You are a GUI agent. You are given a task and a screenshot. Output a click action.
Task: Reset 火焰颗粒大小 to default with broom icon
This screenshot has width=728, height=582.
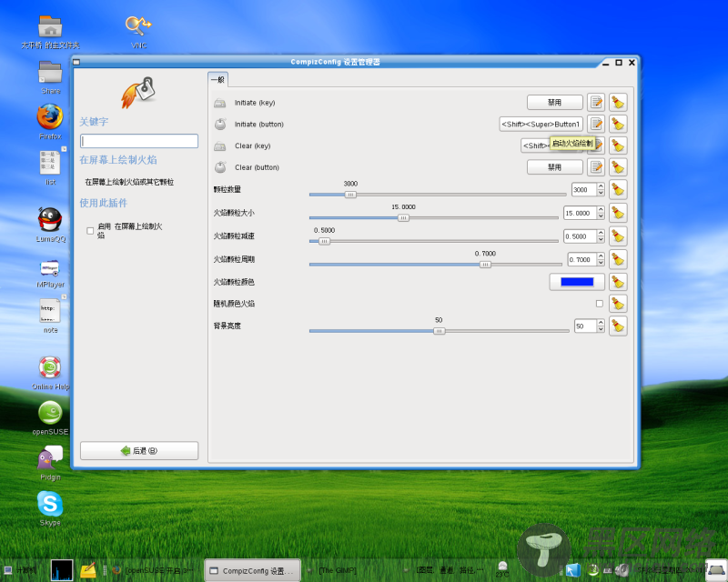(x=618, y=213)
